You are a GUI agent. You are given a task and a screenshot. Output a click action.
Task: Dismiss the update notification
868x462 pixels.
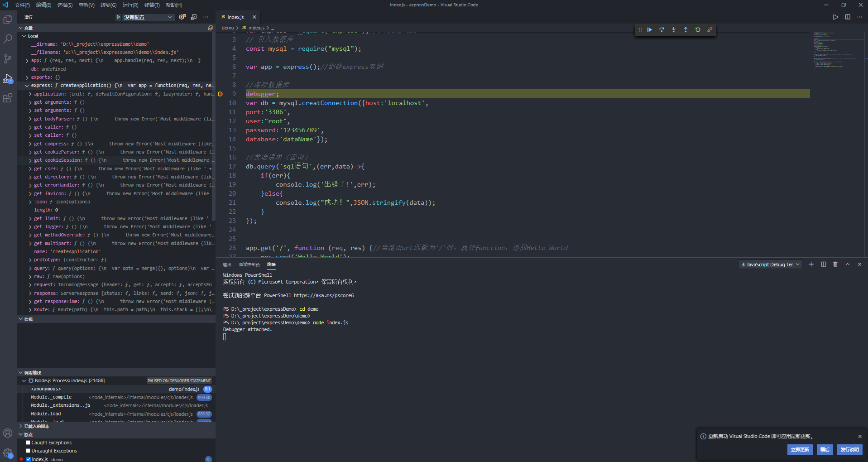[860, 436]
